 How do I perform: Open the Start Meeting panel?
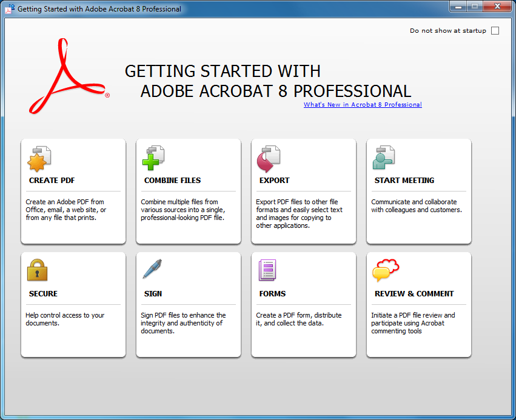pos(418,191)
